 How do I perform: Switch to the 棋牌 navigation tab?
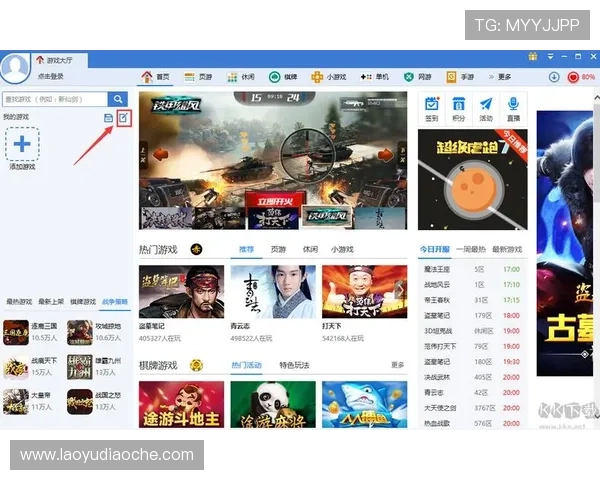(283, 77)
